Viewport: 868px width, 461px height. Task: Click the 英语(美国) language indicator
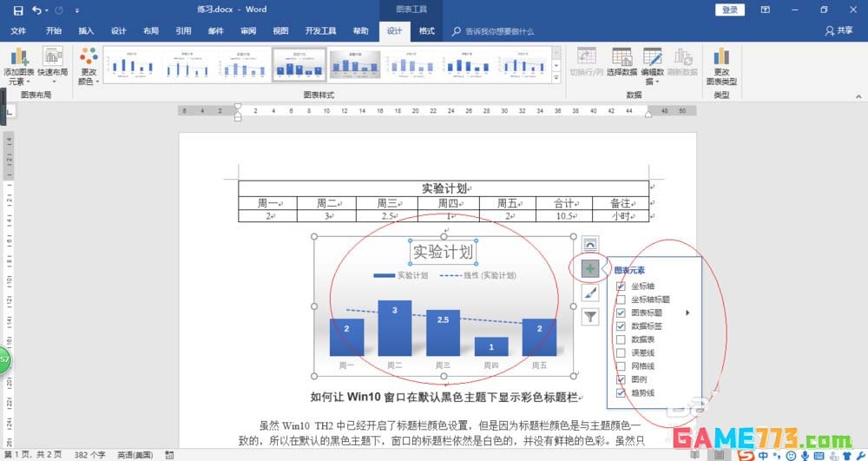pos(135,455)
